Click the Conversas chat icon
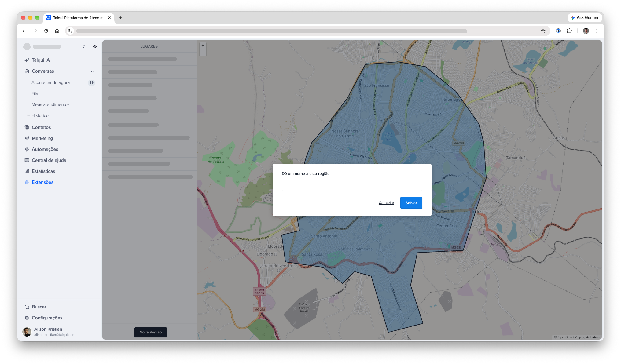Image resolution: width=621 pixels, height=364 pixels. click(x=27, y=71)
